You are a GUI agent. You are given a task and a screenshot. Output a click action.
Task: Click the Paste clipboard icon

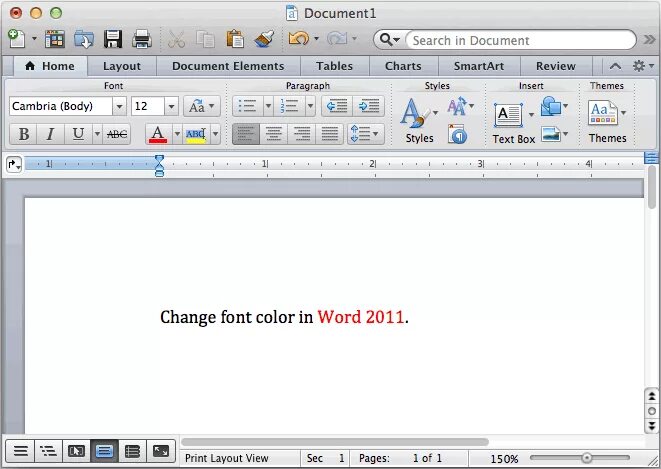(x=235, y=39)
